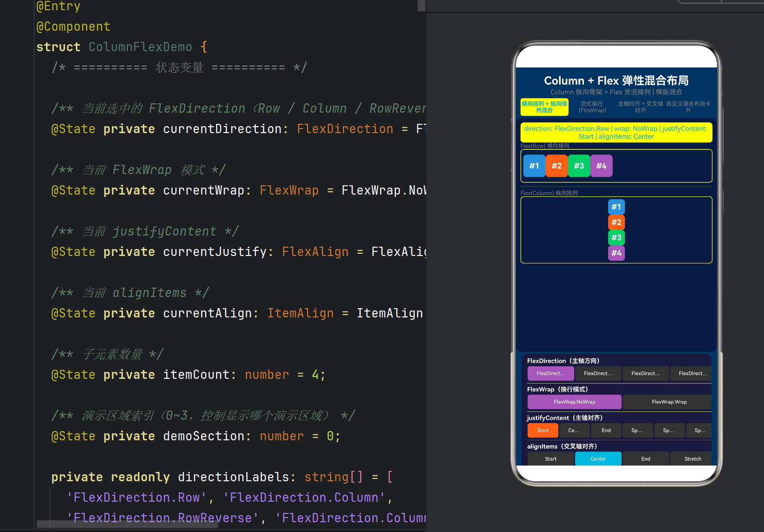Click the blue #1 tile in Flex(Column)
The width and height of the screenshot is (764, 532).
click(616, 207)
